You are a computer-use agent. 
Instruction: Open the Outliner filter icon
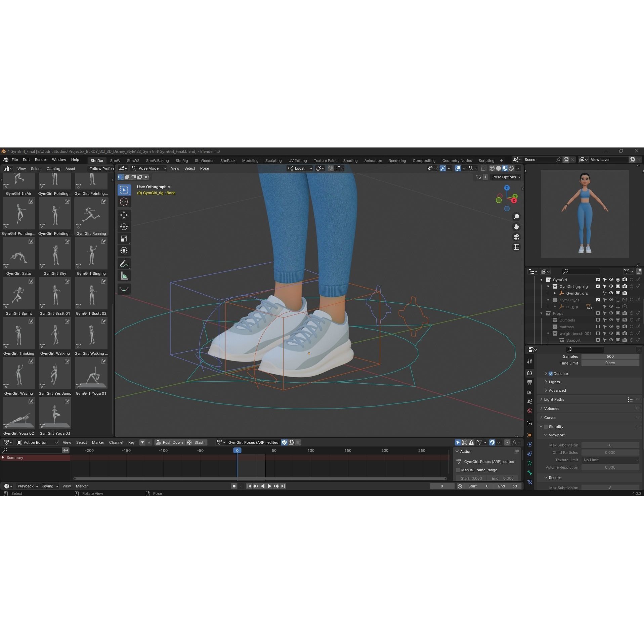click(627, 271)
